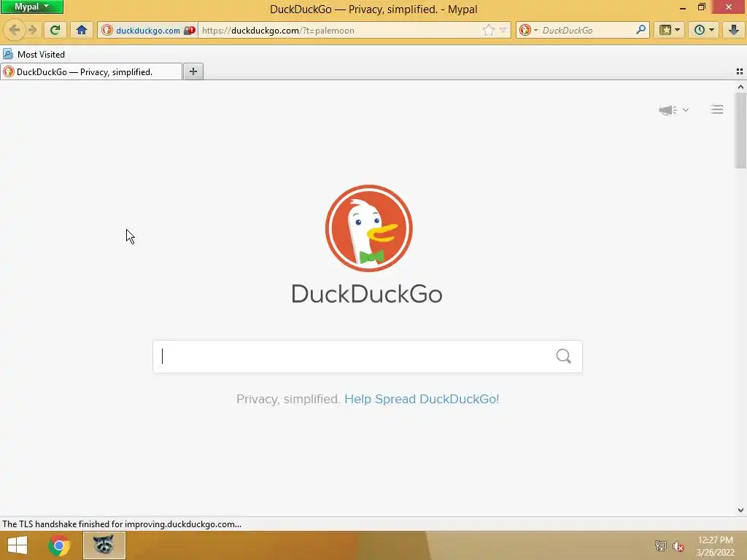Click the DuckDuckGo duck logo
Image resolution: width=747 pixels, height=560 pixels.
pos(368,228)
